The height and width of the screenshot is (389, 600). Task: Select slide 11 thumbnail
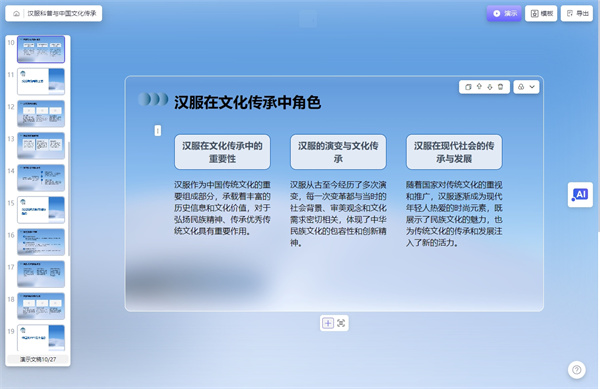[41, 81]
